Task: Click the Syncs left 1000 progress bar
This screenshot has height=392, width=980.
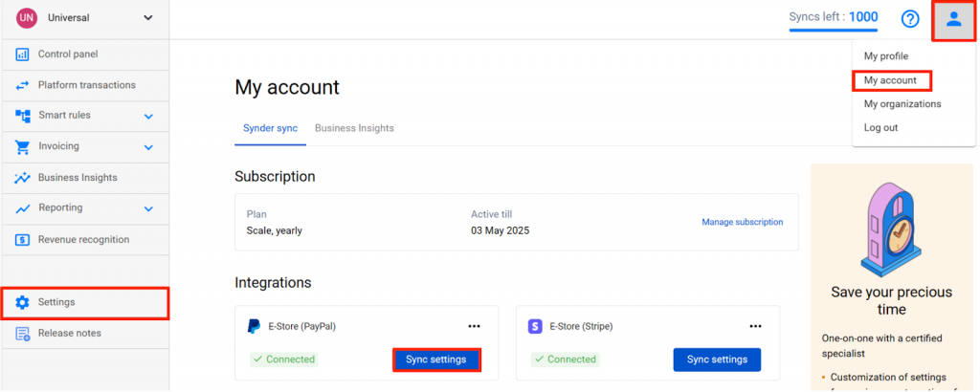Action: coord(833,30)
